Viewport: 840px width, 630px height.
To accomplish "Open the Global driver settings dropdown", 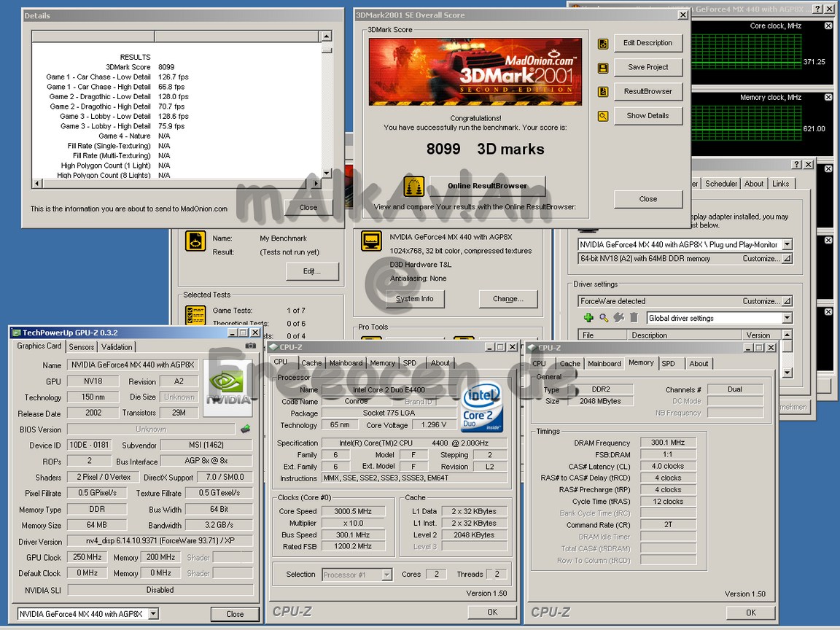I will pos(787,318).
